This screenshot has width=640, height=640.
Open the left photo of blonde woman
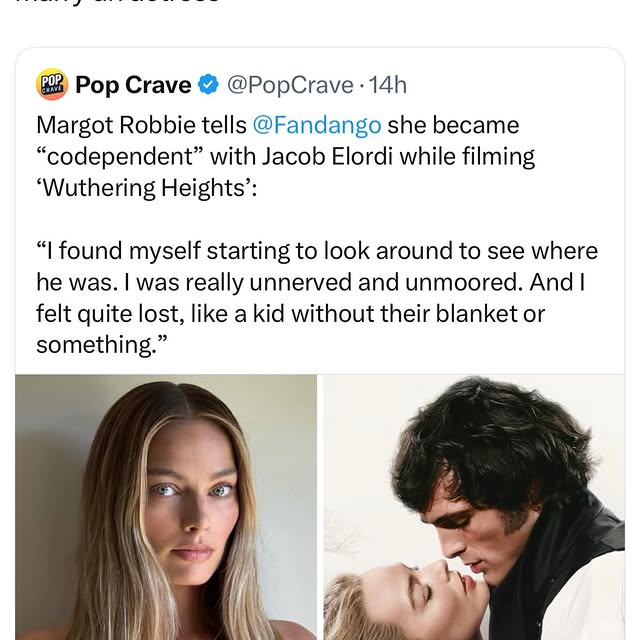[166, 507]
